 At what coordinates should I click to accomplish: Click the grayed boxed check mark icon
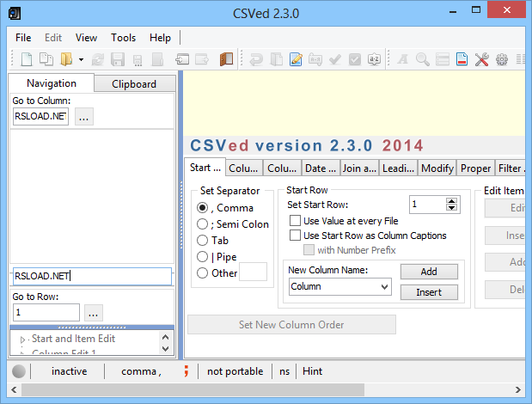[x=355, y=59]
